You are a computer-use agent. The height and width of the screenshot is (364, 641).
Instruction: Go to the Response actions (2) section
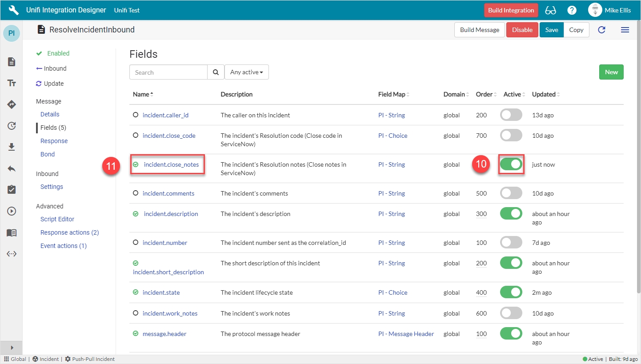pos(69,232)
